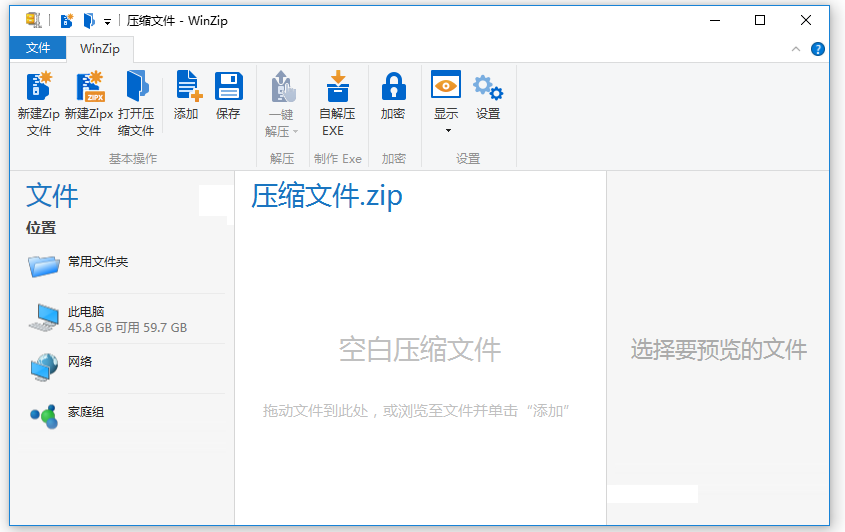The image size is (845, 532).
Task: Select the 网络 network icon
Action: (44, 367)
